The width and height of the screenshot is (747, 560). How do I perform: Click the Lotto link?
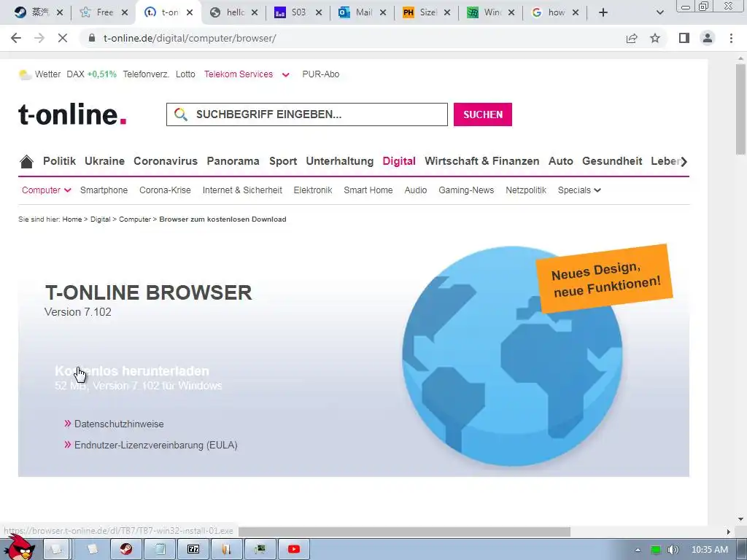(185, 74)
